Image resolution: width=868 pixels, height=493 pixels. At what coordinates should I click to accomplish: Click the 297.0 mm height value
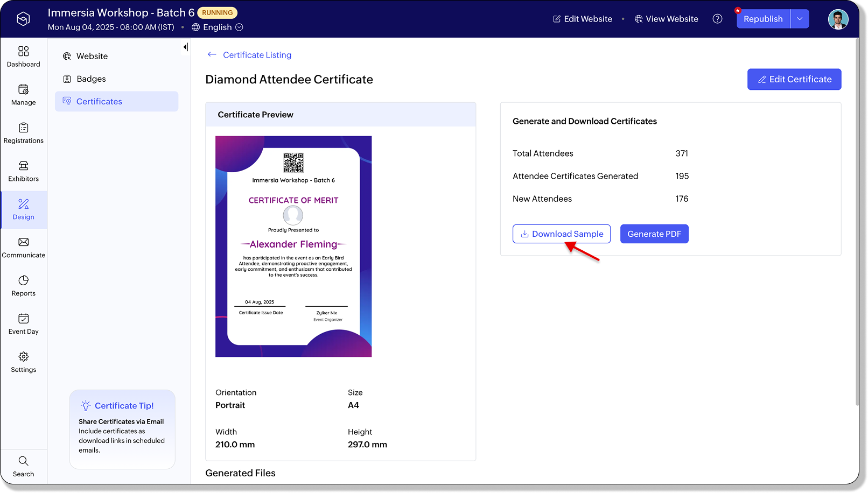click(367, 445)
